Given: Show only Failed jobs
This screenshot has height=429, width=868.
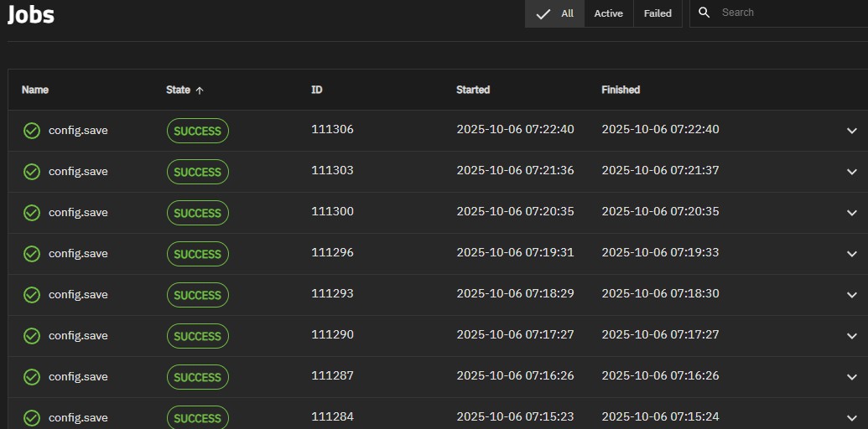Looking at the screenshot, I should [x=657, y=13].
